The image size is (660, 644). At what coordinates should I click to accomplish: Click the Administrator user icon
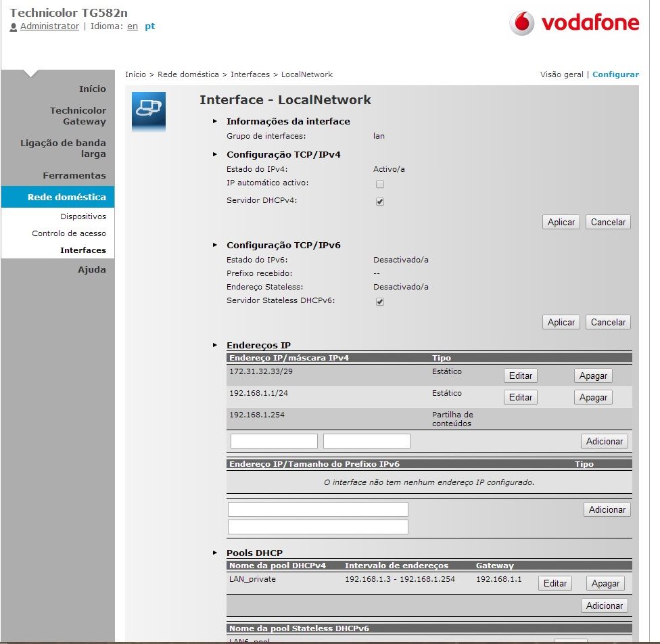tap(14, 26)
